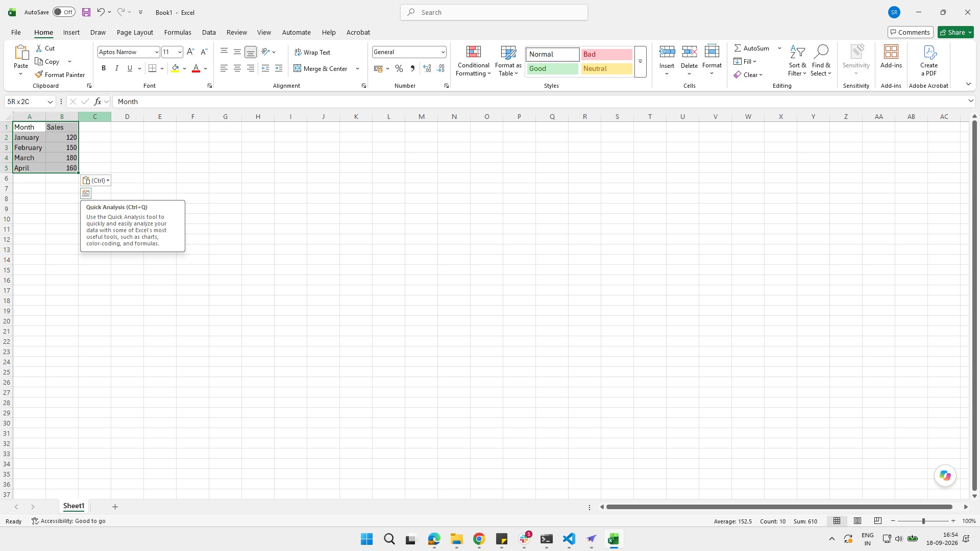Open the Name Box dropdown arrow
Image resolution: width=980 pixels, height=551 pixels.
coord(50,102)
